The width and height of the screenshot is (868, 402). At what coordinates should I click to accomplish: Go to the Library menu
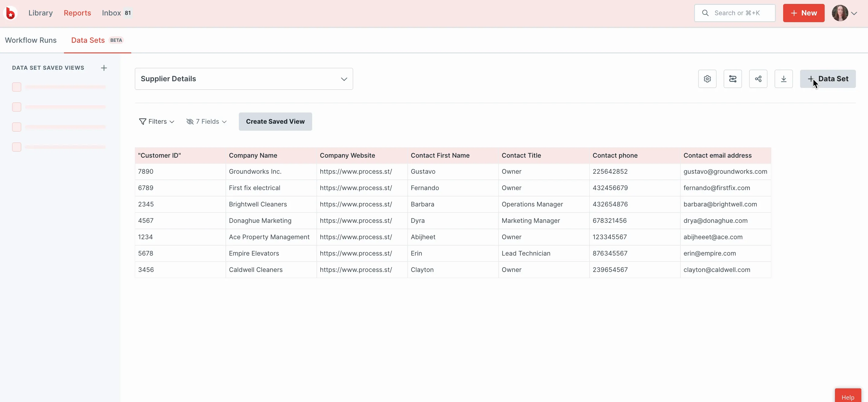click(x=40, y=13)
